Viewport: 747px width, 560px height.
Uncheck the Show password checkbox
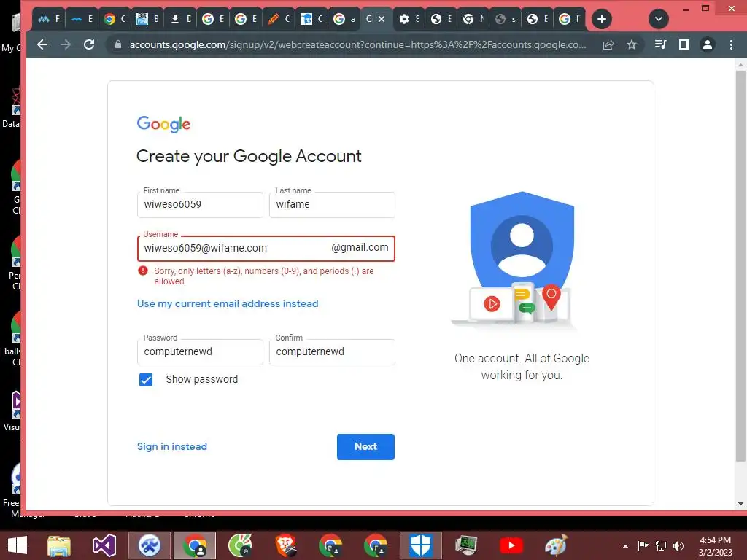click(x=146, y=379)
